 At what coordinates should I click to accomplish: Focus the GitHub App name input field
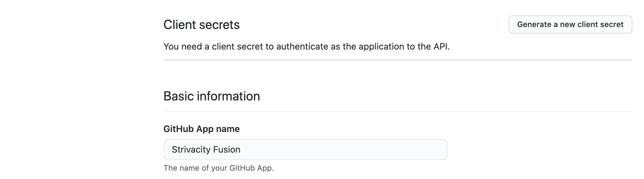305,149
